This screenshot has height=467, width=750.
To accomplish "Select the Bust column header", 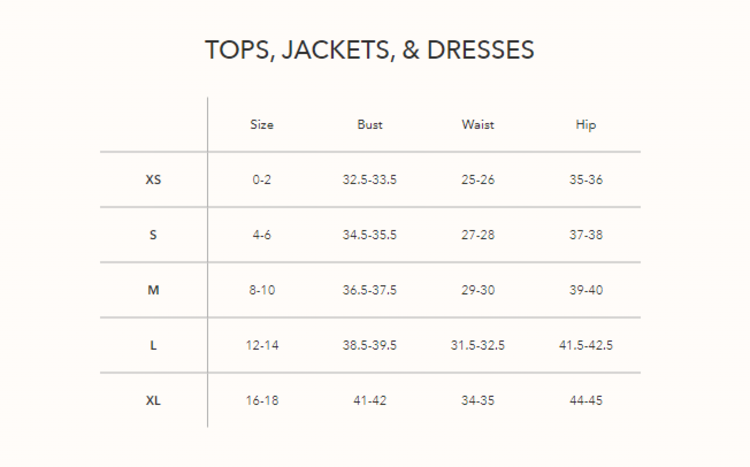I will tap(369, 125).
